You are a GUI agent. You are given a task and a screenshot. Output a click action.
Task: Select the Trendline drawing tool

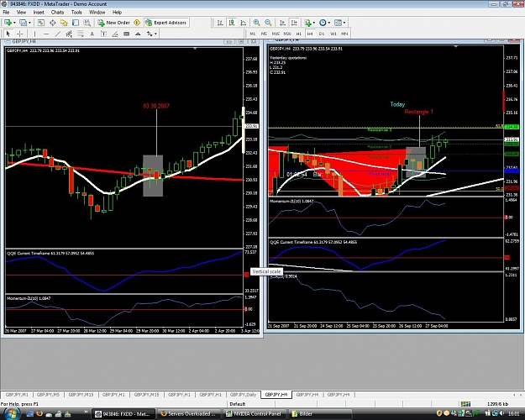pos(58,34)
